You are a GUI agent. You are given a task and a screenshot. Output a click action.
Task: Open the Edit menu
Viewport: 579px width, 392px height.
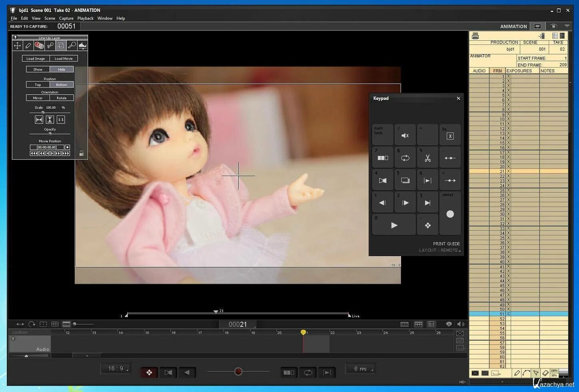24,18
